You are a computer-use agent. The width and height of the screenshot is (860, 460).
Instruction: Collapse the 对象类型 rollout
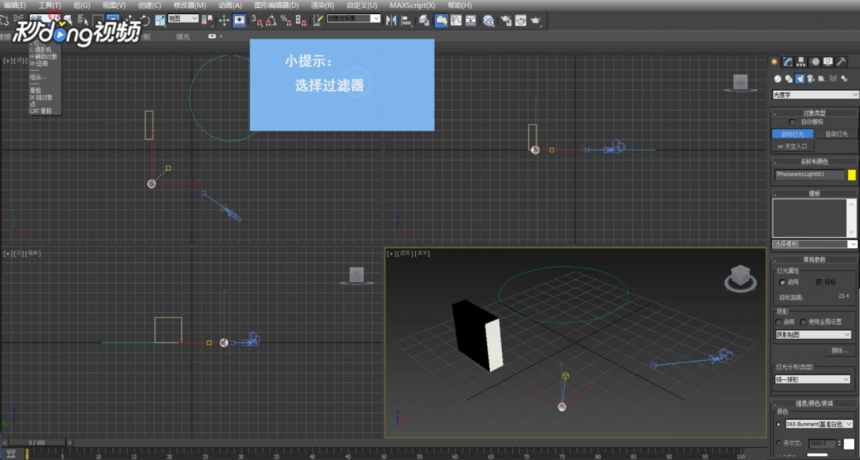(x=814, y=113)
